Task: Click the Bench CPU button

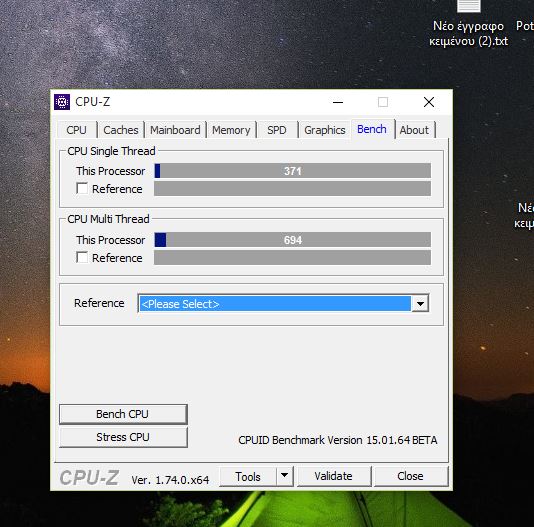Action: (123, 414)
